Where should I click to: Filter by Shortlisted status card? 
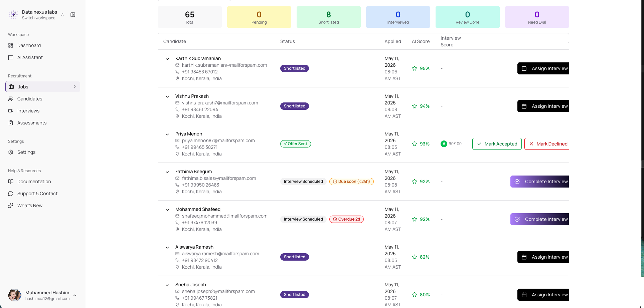click(329, 17)
